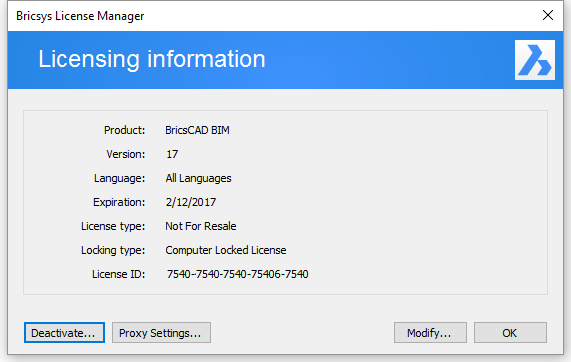Open Proxy Settings dialog

click(x=161, y=333)
